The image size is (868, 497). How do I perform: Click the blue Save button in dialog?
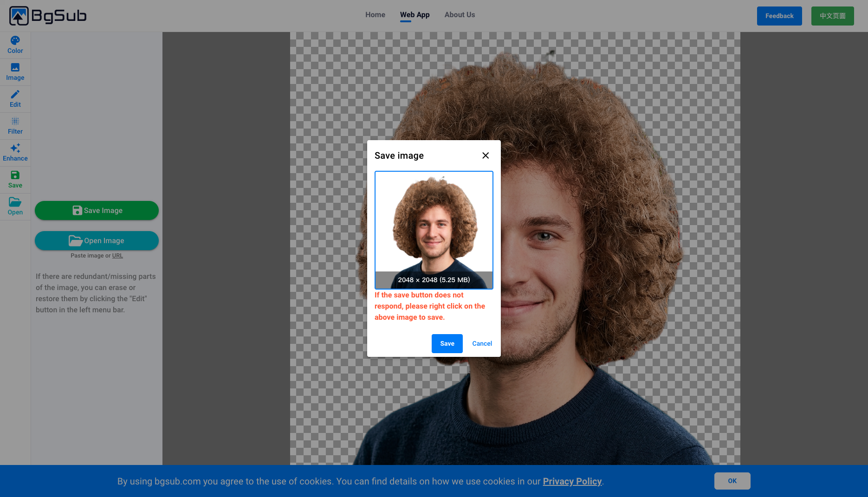447,343
